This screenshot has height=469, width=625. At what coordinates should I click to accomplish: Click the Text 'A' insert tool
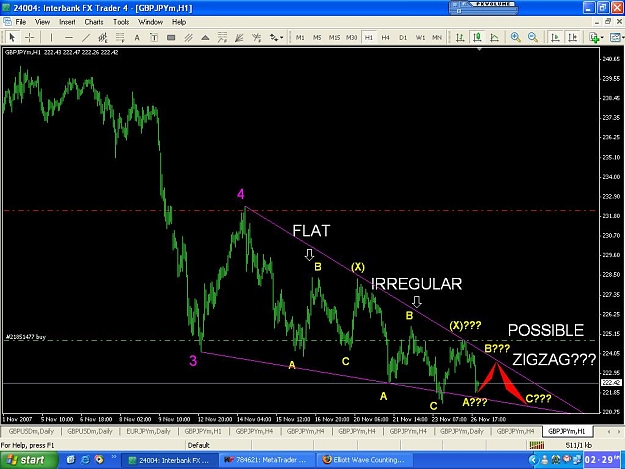point(137,37)
